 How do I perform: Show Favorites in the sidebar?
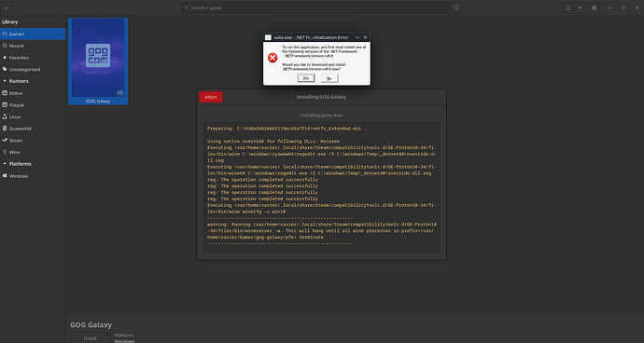click(x=33, y=58)
